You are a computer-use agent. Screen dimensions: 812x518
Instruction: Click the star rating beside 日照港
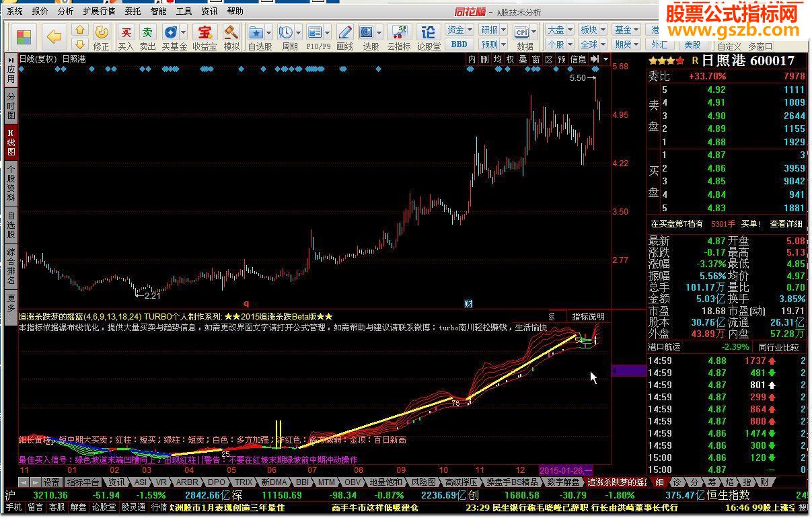(x=667, y=61)
